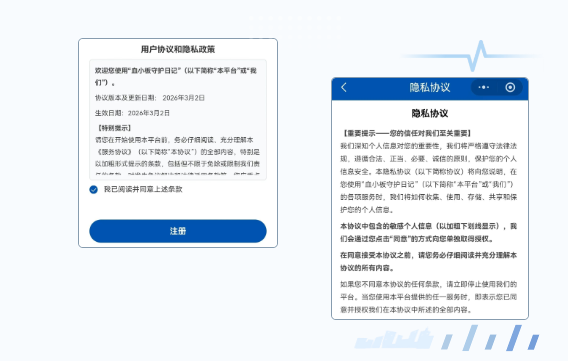568x361 pixels.
Task: Click the paragraph starting 如果您不同意本协议的任何条款
Action: click(429, 297)
